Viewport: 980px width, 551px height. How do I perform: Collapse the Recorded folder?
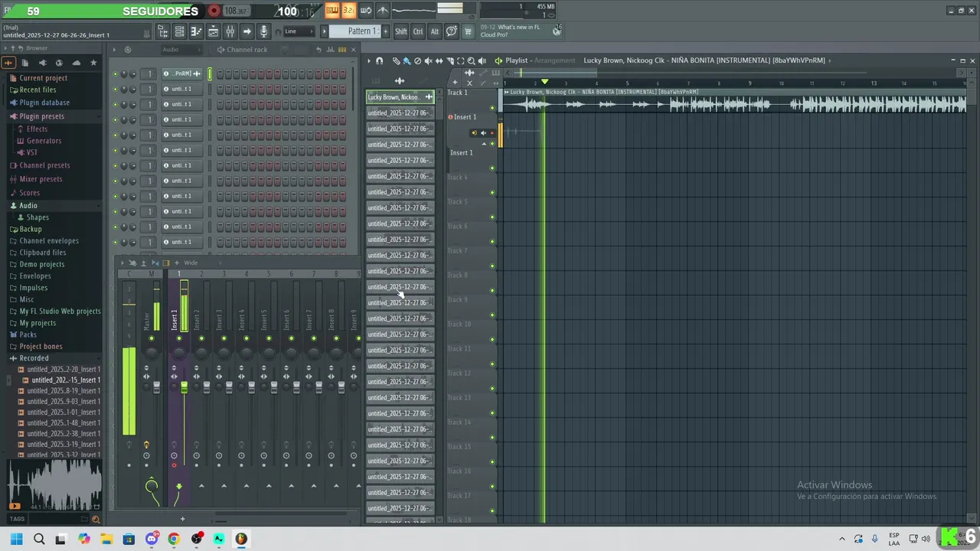point(34,358)
